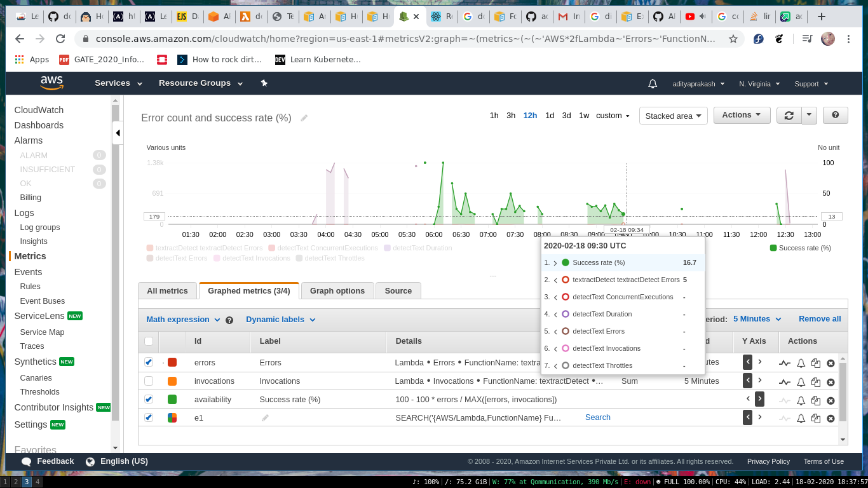Screen dimensions: 868x488
Task: Check the invocations metric checkbox
Action: click(149, 381)
